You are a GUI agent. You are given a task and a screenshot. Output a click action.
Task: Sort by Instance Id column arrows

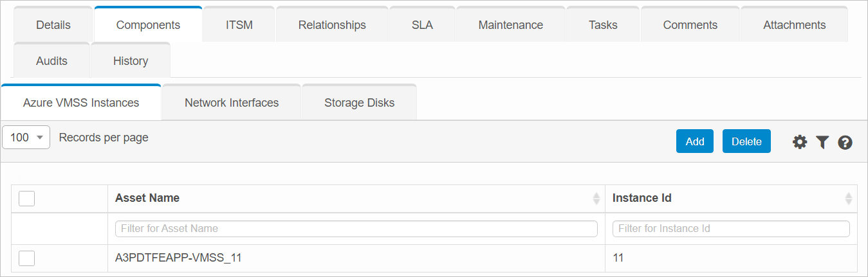(848, 199)
